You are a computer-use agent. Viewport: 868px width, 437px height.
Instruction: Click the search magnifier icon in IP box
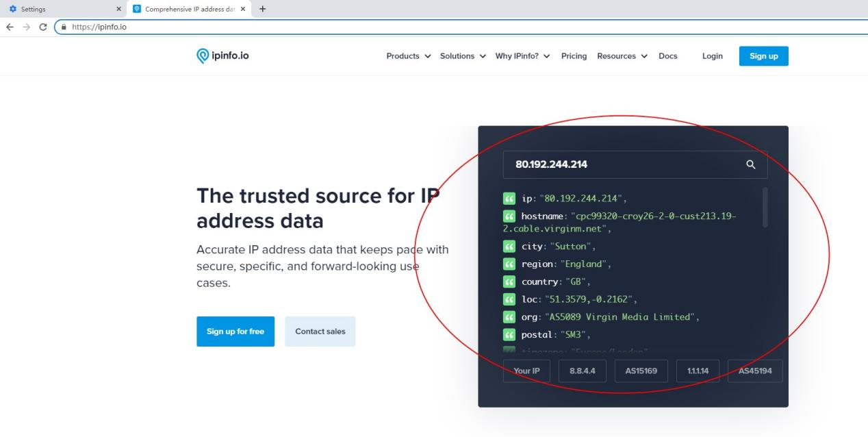[x=751, y=164]
